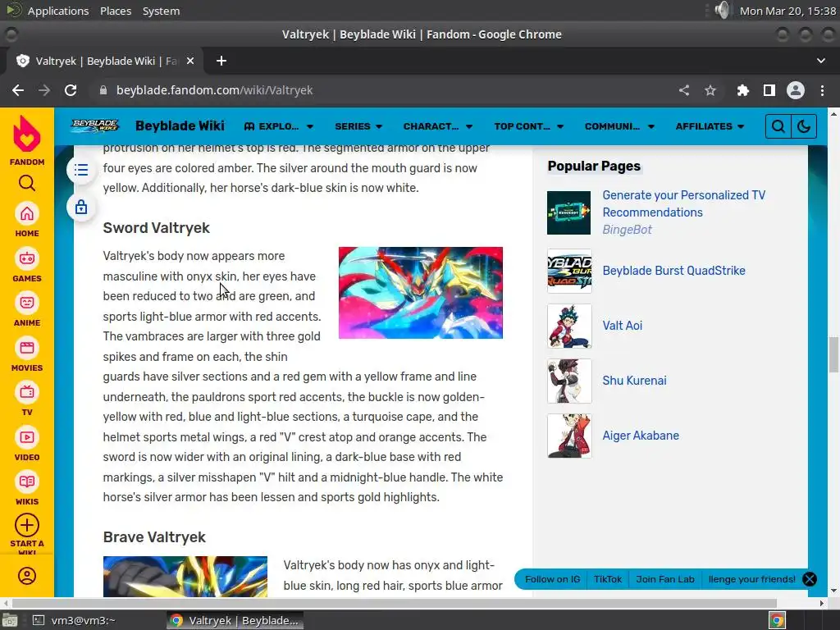The image size is (840, 630).
Task: Switch to vm3@vm3 terminal in taskbar
Action: (75, 621)
